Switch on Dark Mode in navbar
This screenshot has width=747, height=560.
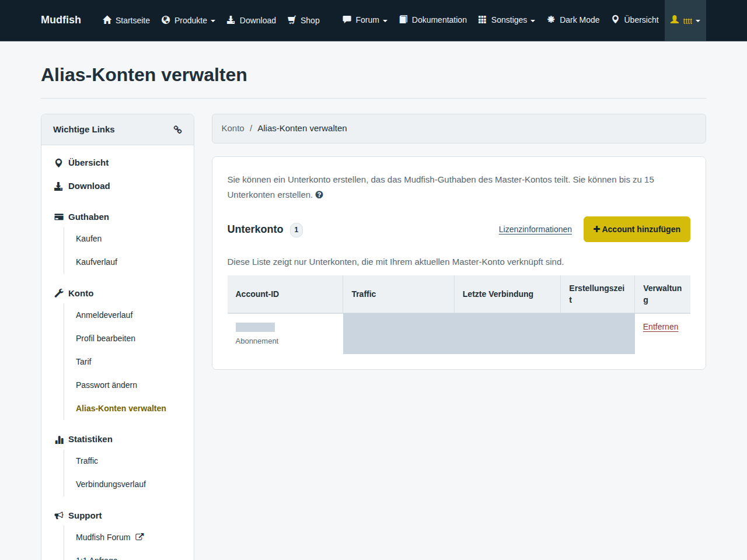point(573,20)
